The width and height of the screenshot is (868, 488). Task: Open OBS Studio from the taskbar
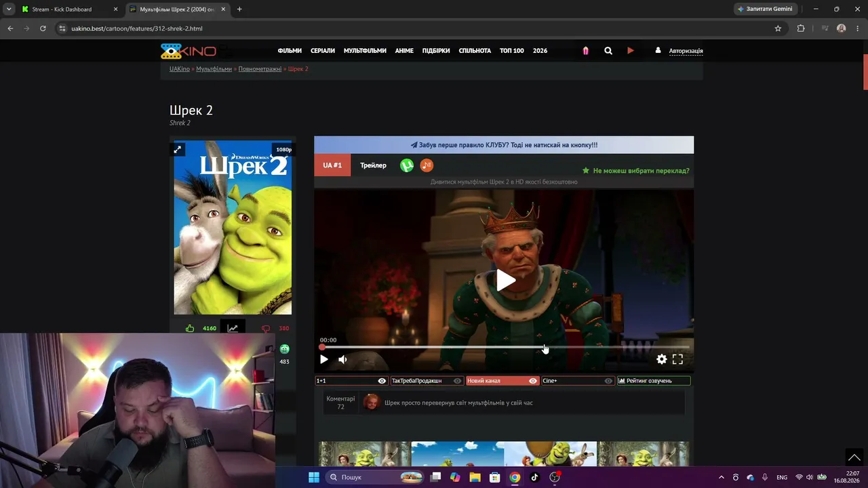pyautogui.click(x=555, y=477)
